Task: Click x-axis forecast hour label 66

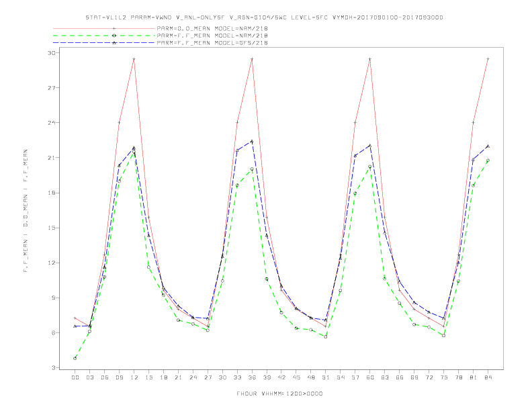Action: click(x=400, y=377)
